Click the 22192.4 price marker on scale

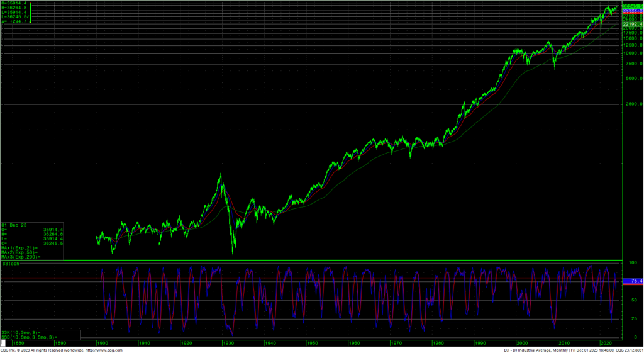coord(631,24)
